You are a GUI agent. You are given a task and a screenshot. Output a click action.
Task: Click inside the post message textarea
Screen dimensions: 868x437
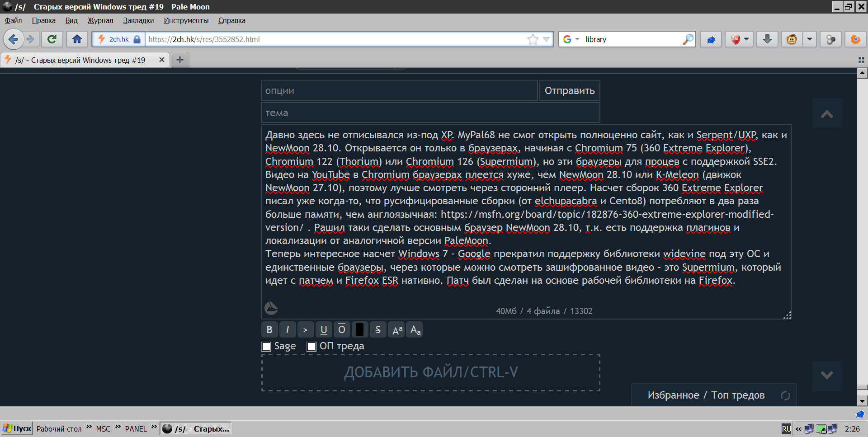[x=526, y=222]
